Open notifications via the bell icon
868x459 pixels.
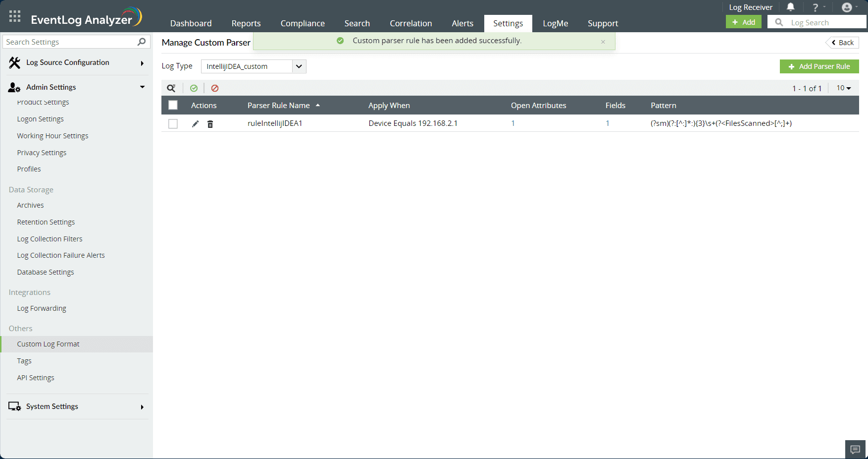coord(791,7)
